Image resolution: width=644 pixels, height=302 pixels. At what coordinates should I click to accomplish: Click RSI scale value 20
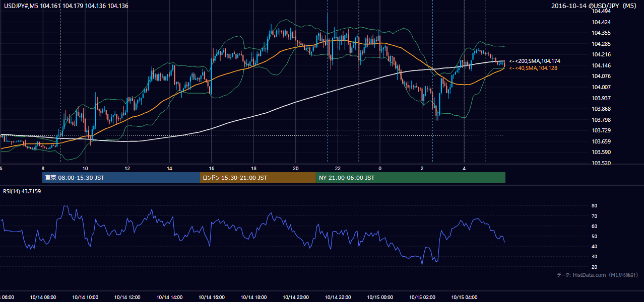(x=595, y=267)
